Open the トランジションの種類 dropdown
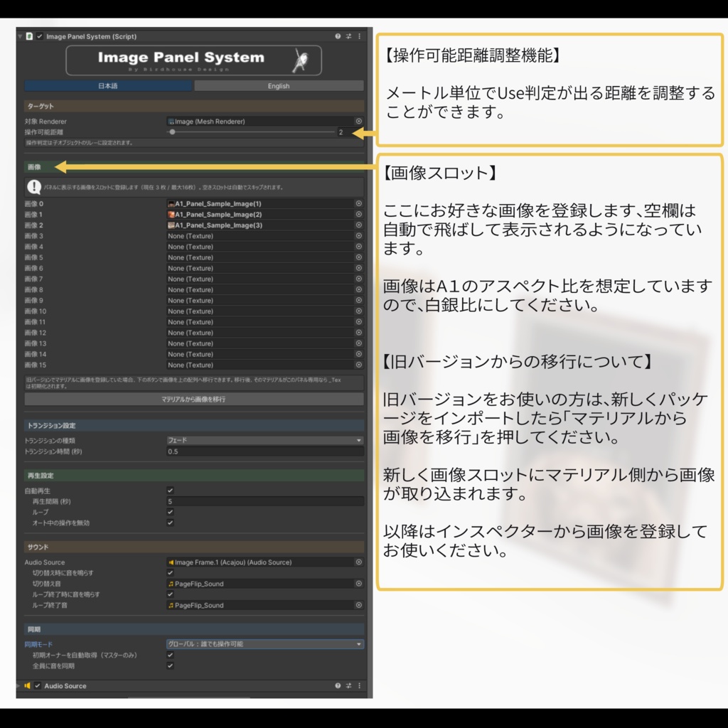728x728 pixels. click(x=265, y=440)
